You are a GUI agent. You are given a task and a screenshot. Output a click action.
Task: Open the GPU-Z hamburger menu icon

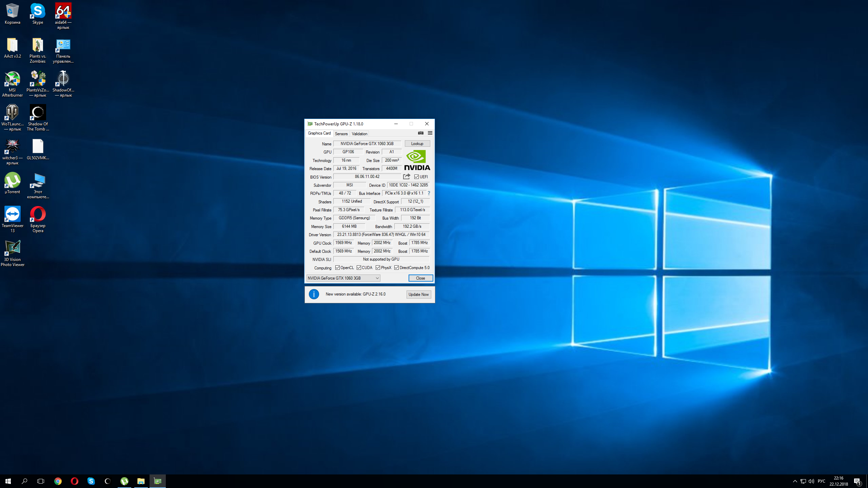[x=430, y=133]
